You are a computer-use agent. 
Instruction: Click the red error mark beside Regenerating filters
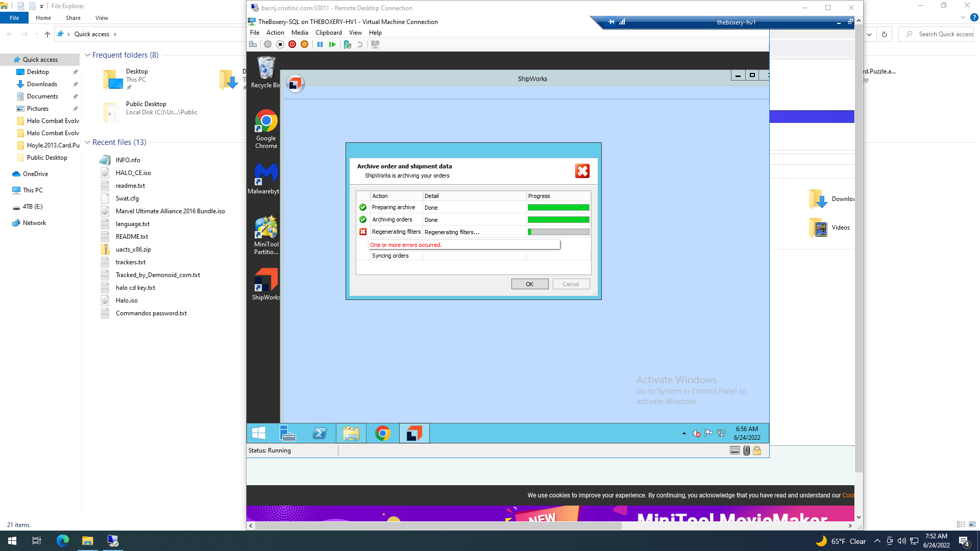(363, 232)
